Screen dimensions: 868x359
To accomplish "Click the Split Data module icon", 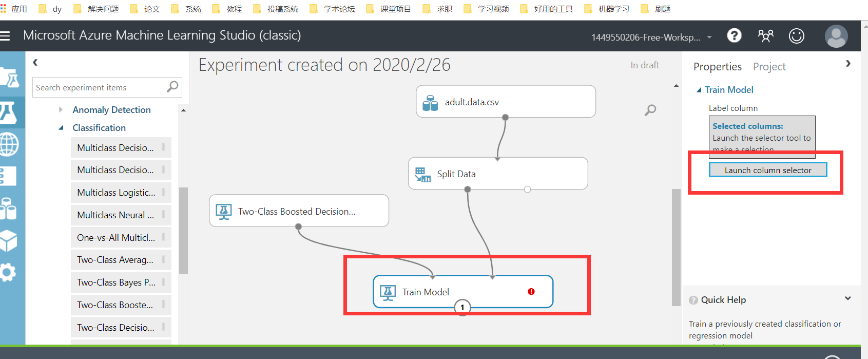I will pos(423,175).
